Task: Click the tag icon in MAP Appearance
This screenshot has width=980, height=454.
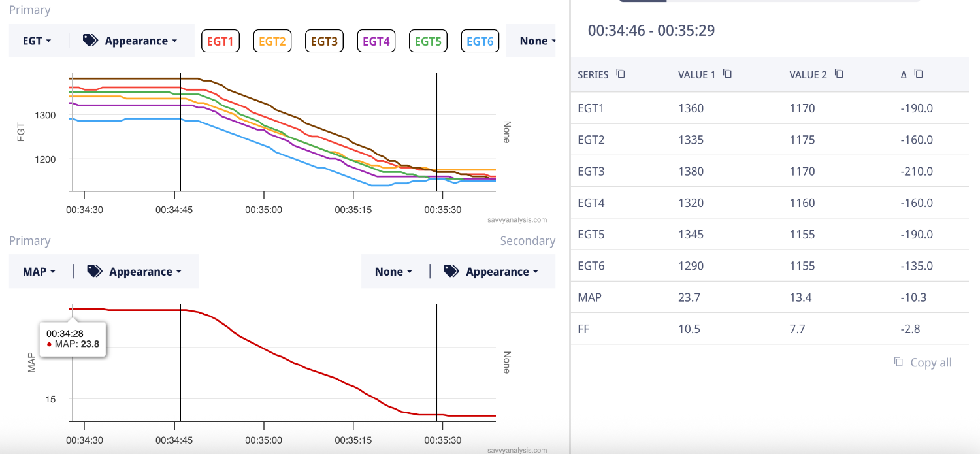Action: (x=95, y=271)
